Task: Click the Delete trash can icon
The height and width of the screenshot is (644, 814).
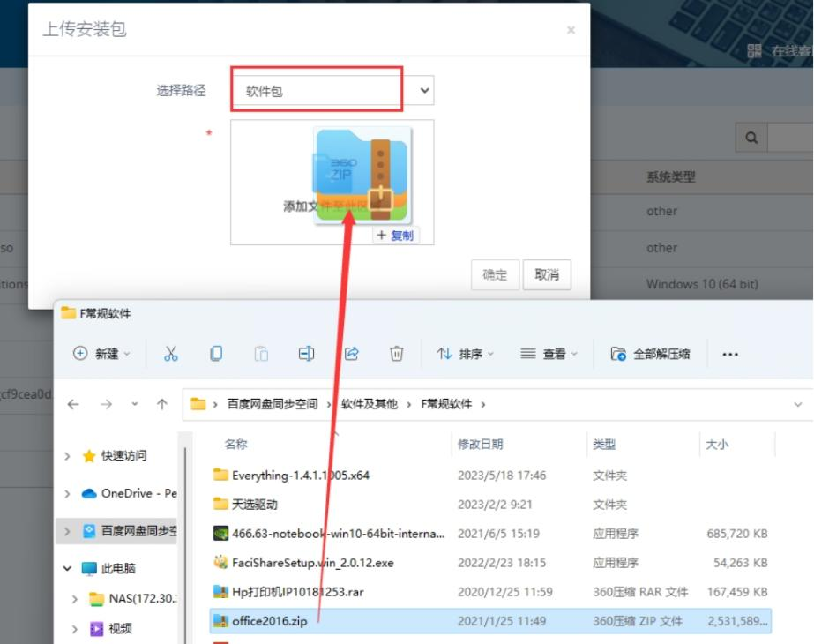Action: (x=397, y=354)
